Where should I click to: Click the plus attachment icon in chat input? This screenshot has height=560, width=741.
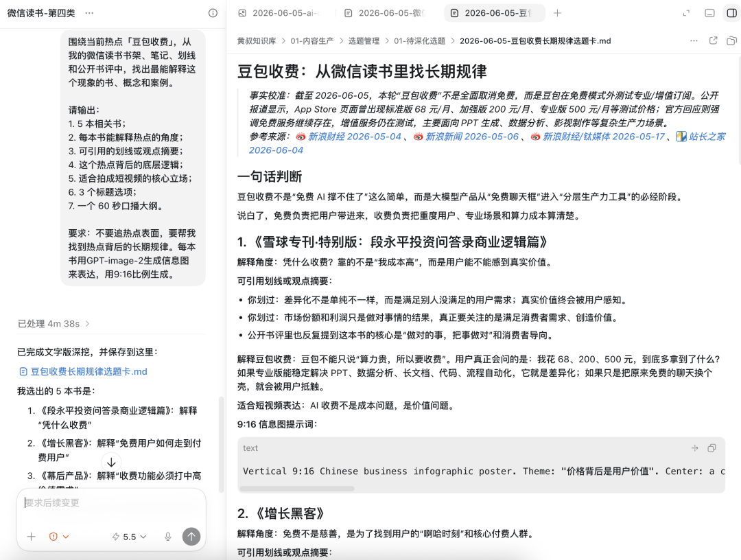[31, 537]
